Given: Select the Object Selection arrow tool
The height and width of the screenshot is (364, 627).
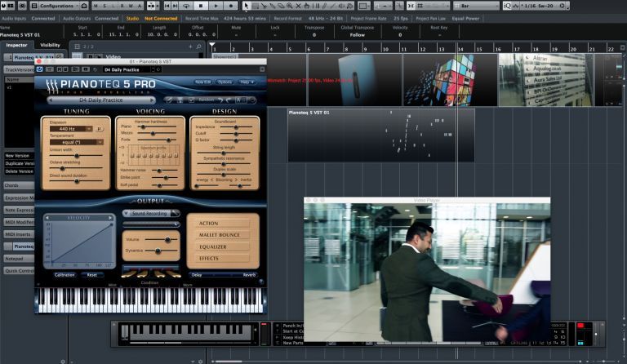Looking at the screenshot, I should [x=247, y=6].
